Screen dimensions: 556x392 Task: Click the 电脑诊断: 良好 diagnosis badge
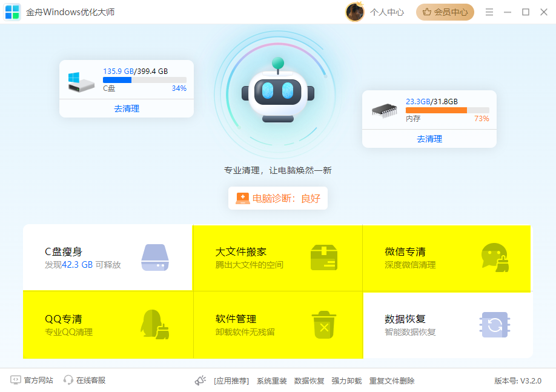[x=277, y=198]
